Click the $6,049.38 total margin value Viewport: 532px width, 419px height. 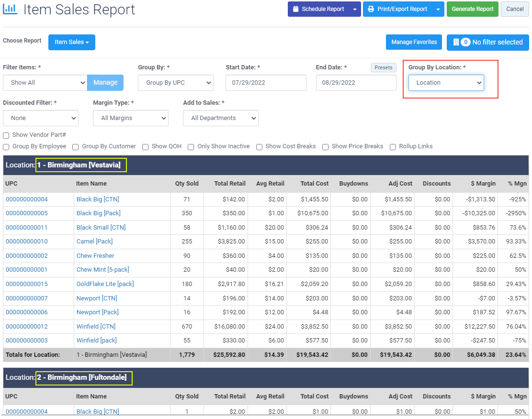(x=481, y=355)
